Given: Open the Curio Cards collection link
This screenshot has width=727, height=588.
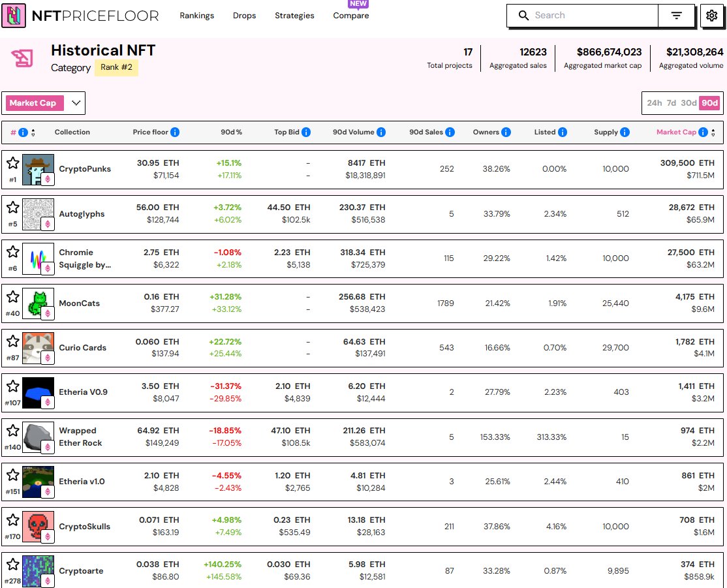Looking at the screenshot, I should point(82,348).
